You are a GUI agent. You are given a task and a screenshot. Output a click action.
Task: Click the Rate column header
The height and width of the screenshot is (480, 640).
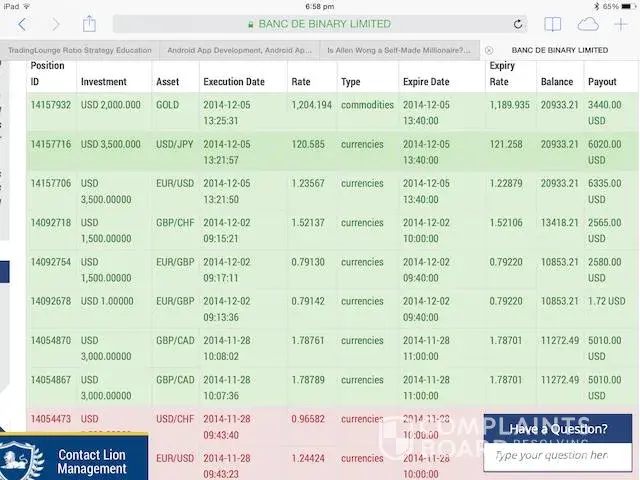(x=301, y=82)
